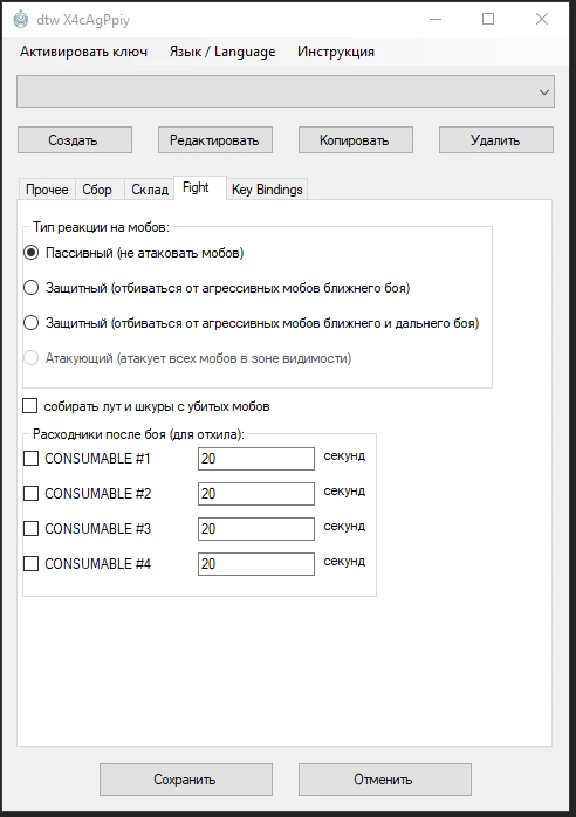Select Защитный ближнего боя radio option
The width and height of the screenshot is (576, 817).
pos(31,288)
